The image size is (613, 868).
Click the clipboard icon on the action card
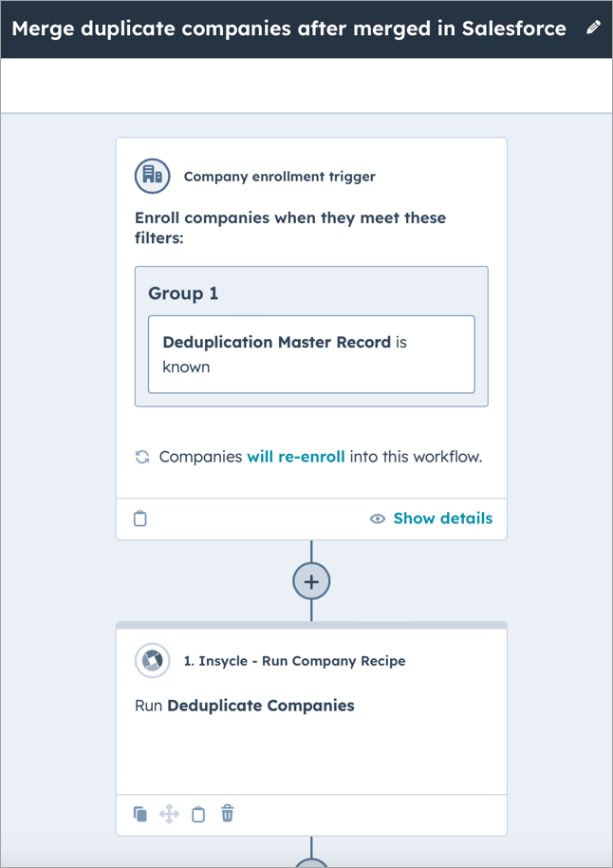click(x=198, y=814)
